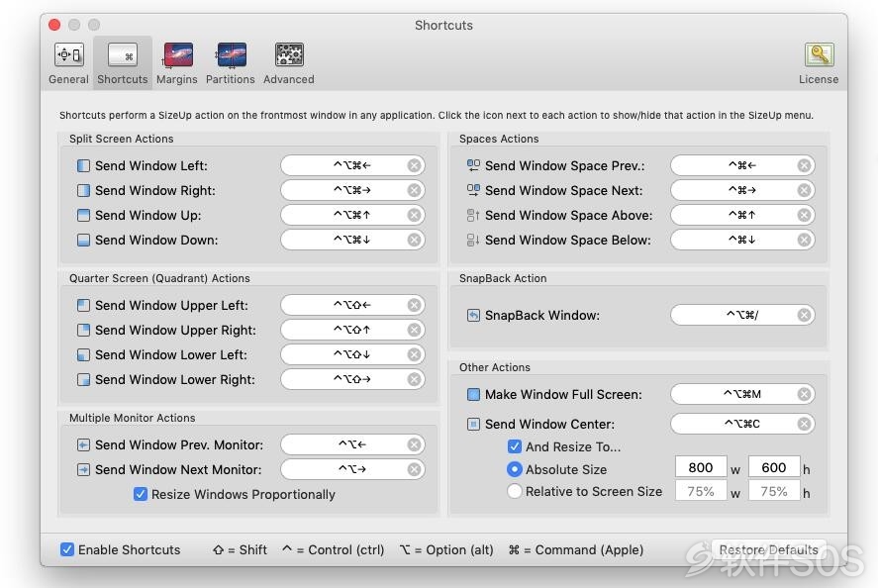
Task: Toggle menu icon for Send Window Left
Action: (83, 165)
